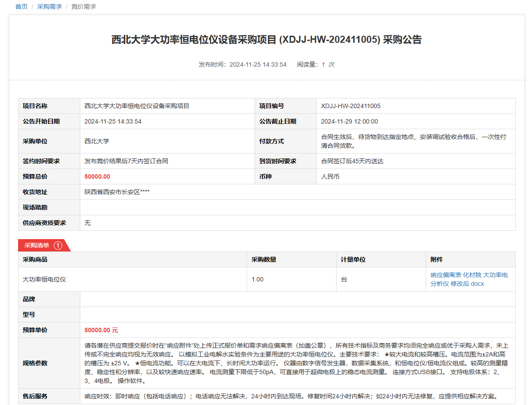Viewport: 532px width, 405px height.
Task: Click the 采购数量 column header
Action: click(x=264, y=259)
